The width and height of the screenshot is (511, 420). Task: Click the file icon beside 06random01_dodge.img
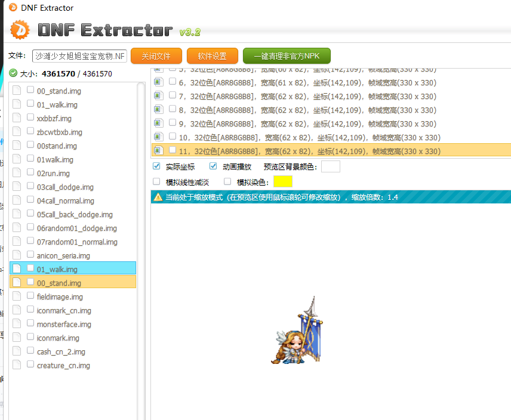tap(17, 227)
